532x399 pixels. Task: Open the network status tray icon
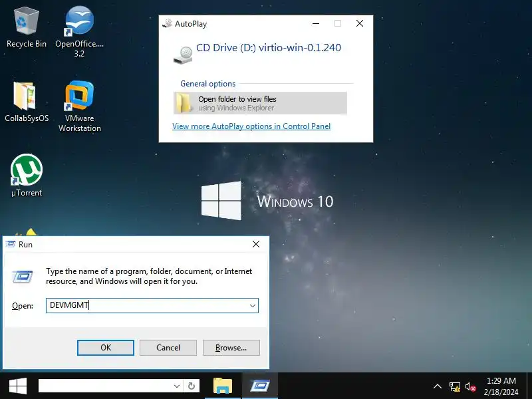[455, 386]
